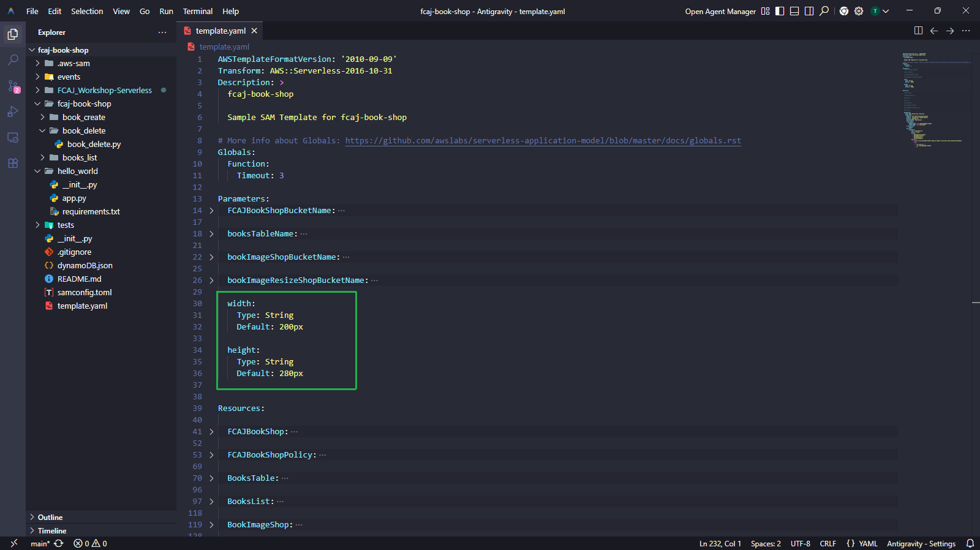Open Source Control view with 2 badge
This screenshot has height=550, width=980.
click(13, 86)
